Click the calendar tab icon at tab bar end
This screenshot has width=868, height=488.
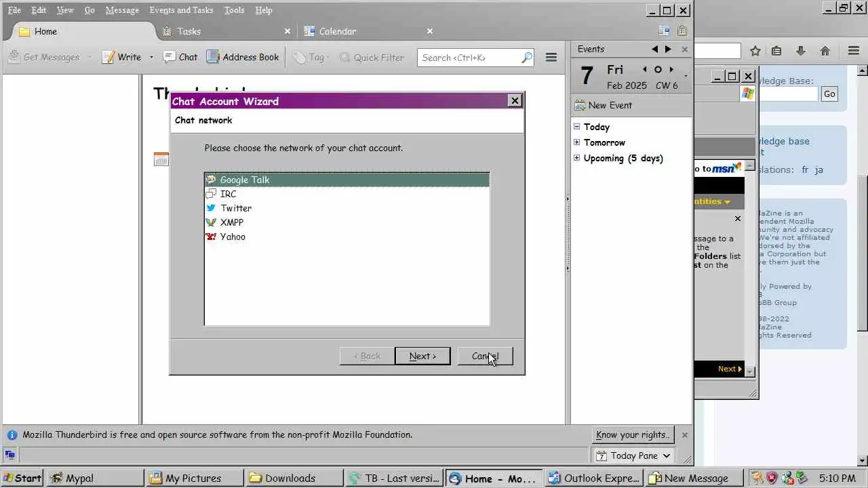pos(664,31)
